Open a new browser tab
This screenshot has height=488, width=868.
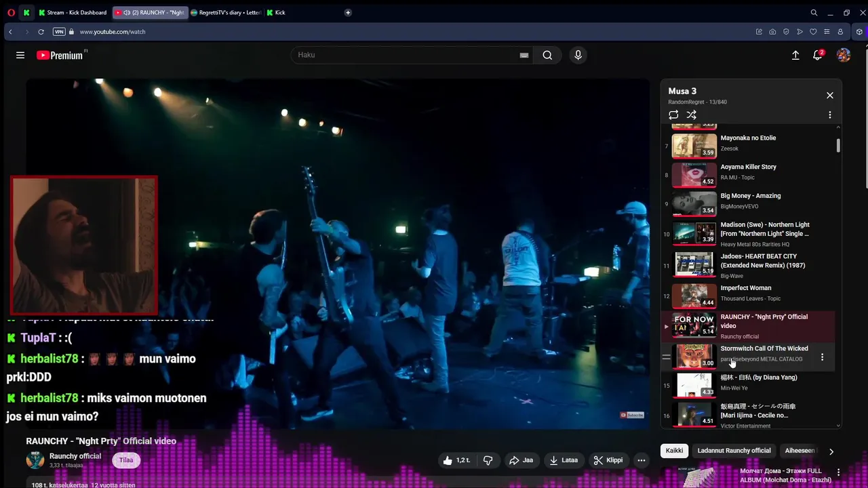click(348, 12)
